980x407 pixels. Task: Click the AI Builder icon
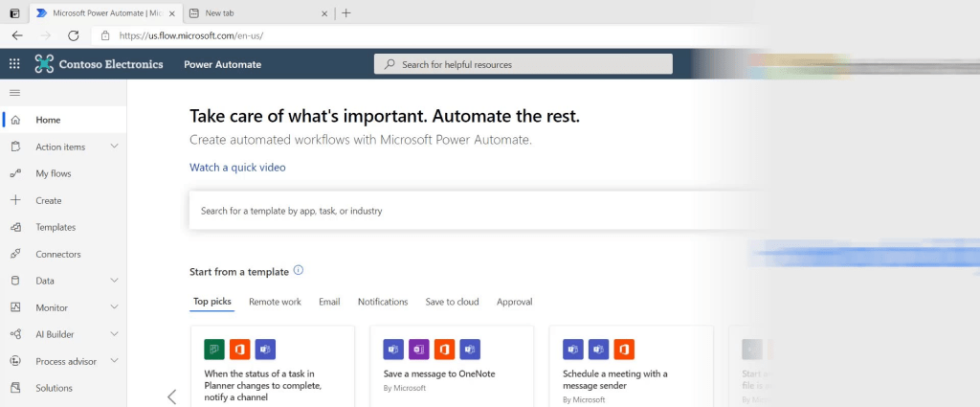(x=15, y=334)
